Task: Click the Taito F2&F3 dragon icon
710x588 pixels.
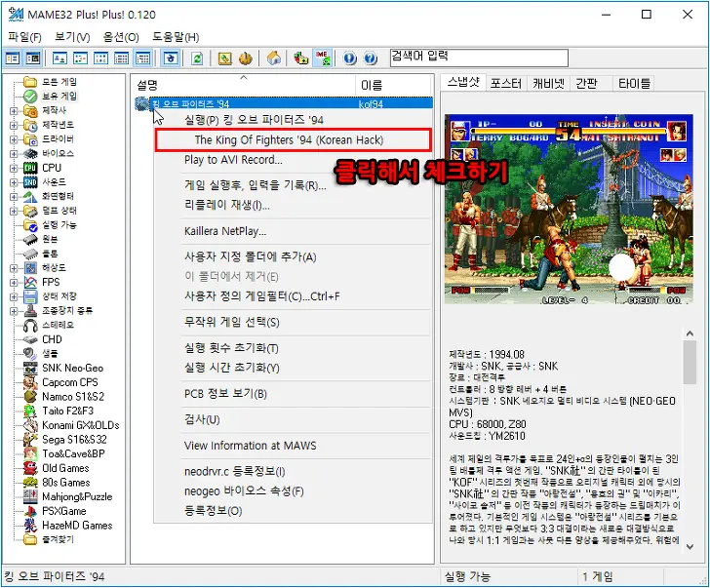Action: tap(30, 411)
